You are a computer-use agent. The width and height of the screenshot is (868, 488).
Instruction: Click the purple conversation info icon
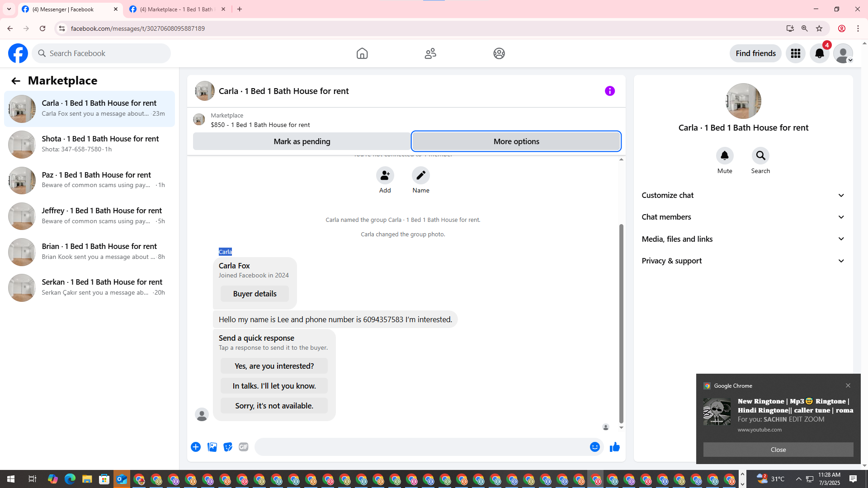coord(609,91)
